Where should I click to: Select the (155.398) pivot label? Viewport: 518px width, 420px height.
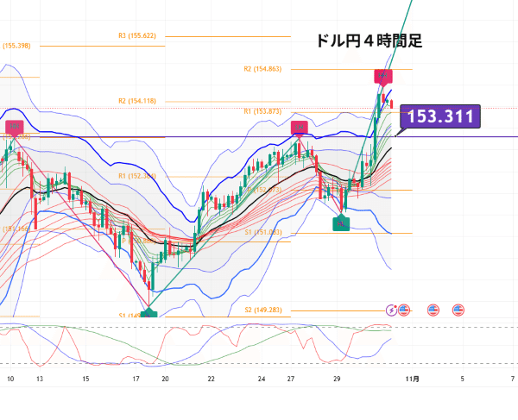click(x=16, y=46)
